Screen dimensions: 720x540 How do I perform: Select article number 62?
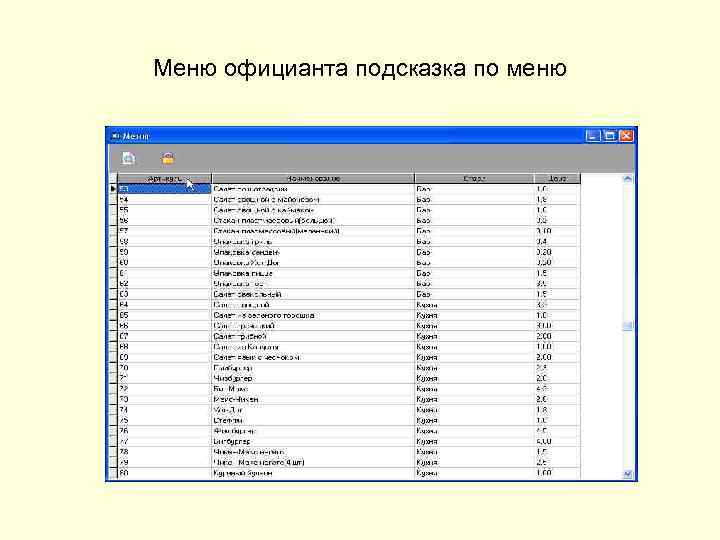[164, 284]
